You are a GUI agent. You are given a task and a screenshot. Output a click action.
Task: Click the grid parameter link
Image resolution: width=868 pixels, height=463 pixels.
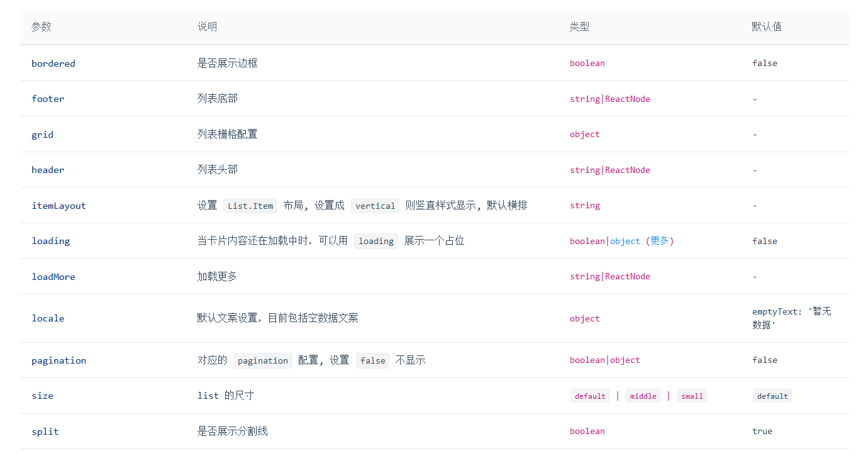coord(42,134)
